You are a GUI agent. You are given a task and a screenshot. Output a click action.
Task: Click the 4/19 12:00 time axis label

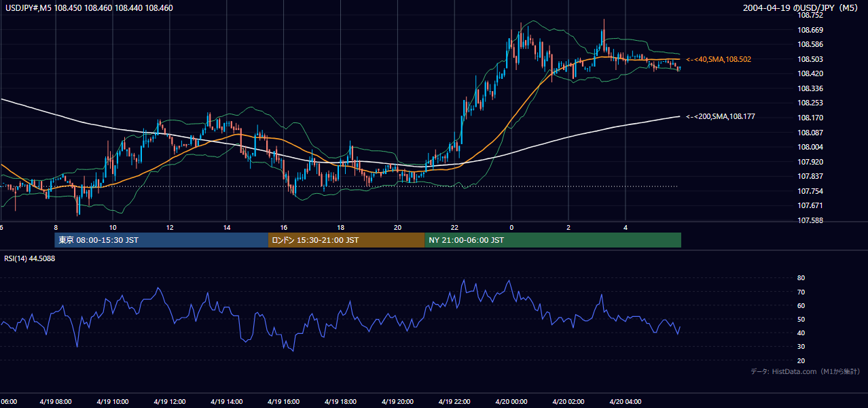[x=169, y=401]
